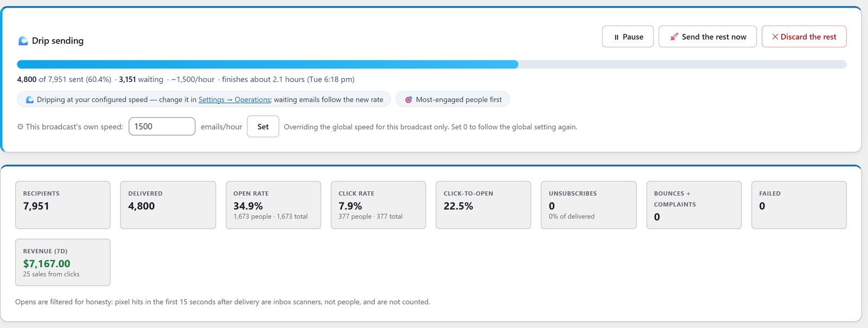This screenshot has height=328, width=868.
Task: Click the "377 people · 377 total" text
Action: [x=371, y=216]
